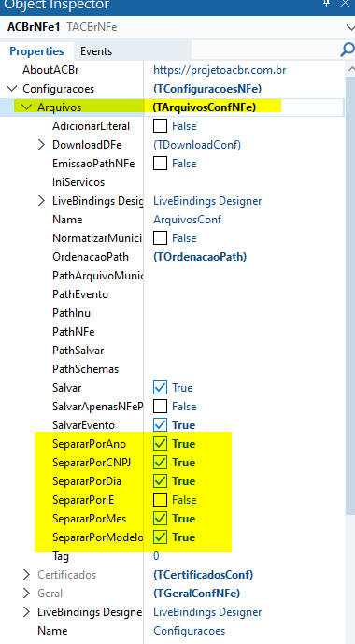Switch to the Properties tab
This screenshot has width=355, height=644.
coord(36,51)
